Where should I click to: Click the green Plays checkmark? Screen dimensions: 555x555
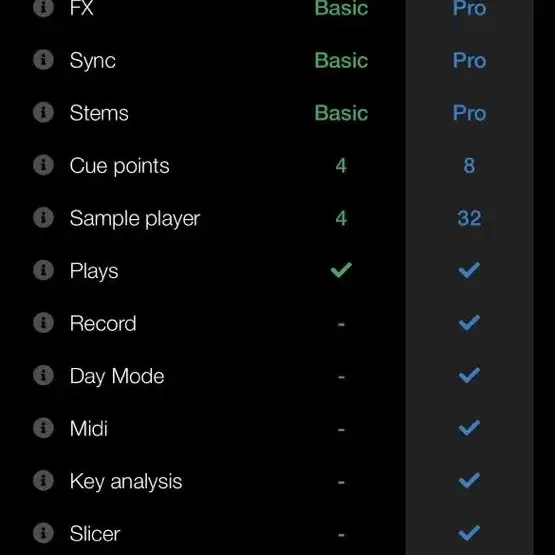341,270
